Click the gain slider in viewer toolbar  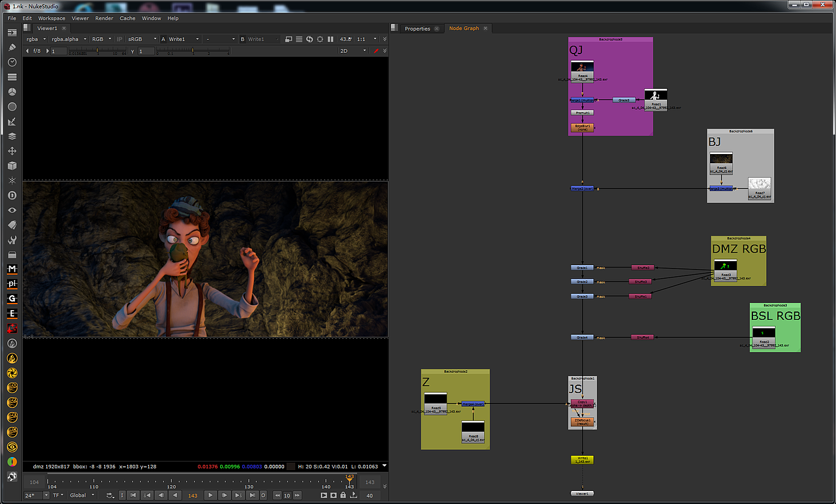[97, 51]
